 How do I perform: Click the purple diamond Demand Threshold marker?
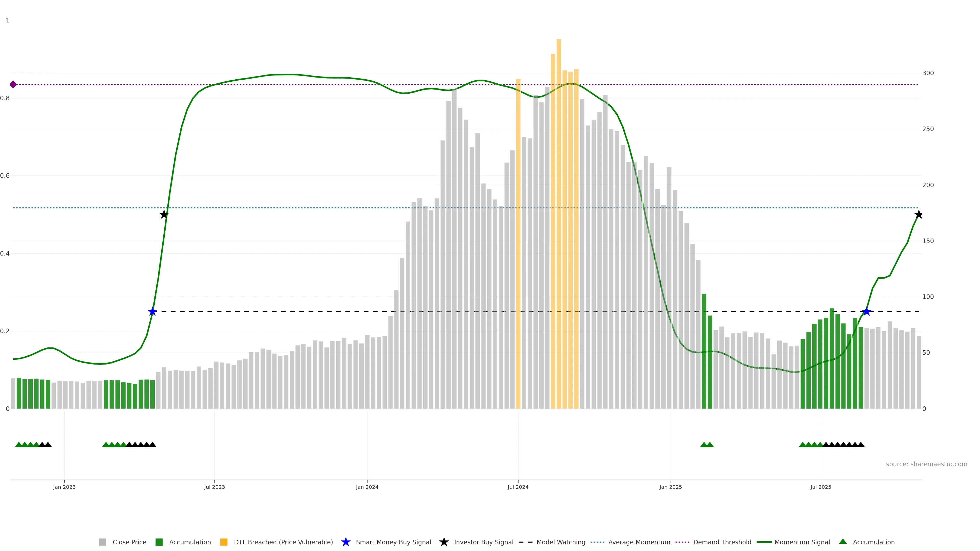point(13,84)
